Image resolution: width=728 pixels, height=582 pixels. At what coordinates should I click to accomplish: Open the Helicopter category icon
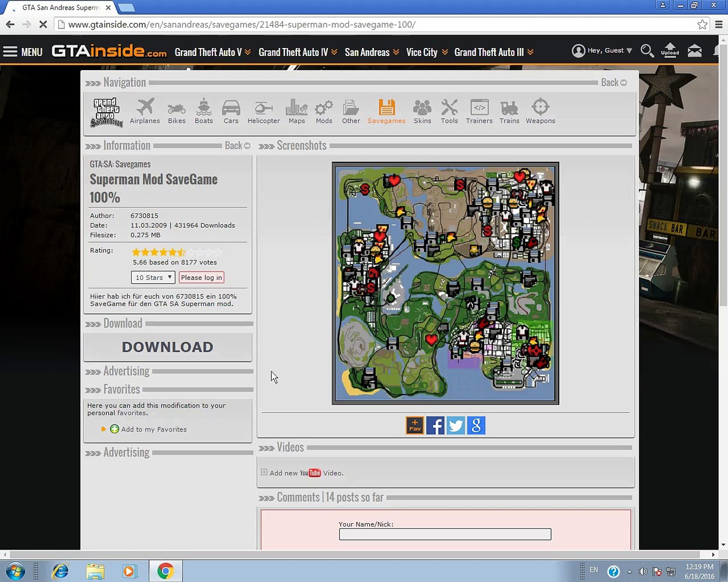(x=264, y=112)
